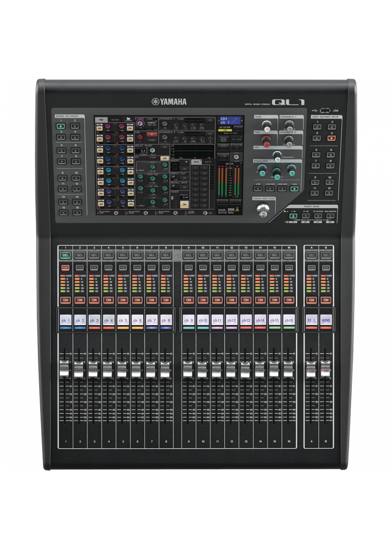Select channel 16 with its SEL key
The width and height of the screenshot is (392, 549).
pos(289,255)
